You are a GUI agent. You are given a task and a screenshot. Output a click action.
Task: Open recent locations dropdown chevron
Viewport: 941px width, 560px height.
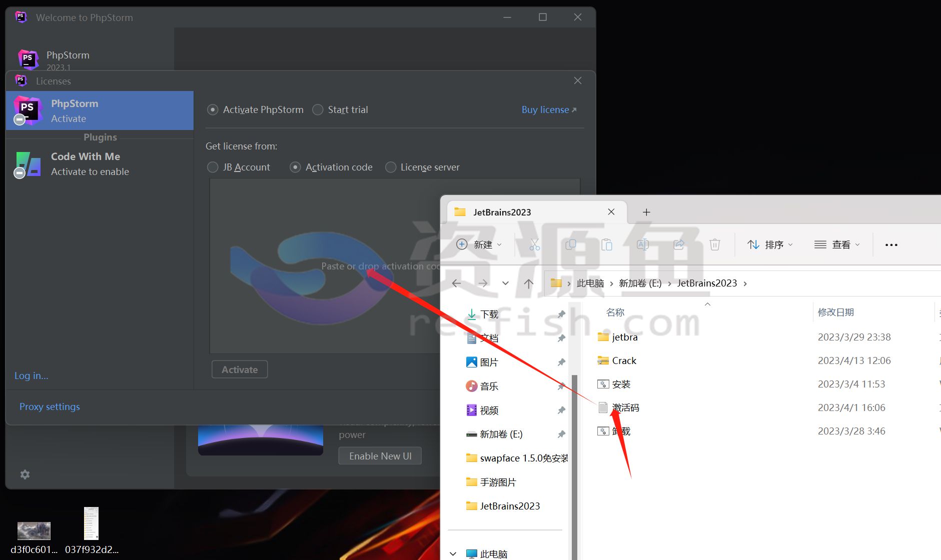(x=505, y=283)
